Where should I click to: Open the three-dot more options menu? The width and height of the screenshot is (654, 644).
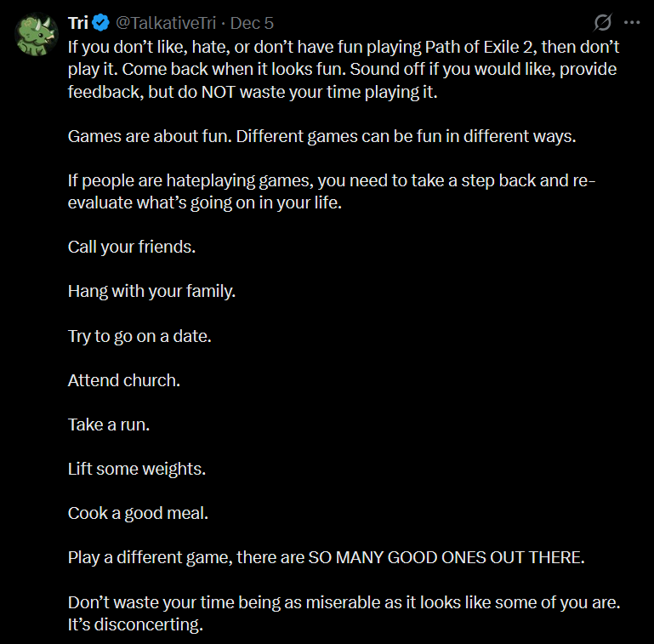click(632, 22)
